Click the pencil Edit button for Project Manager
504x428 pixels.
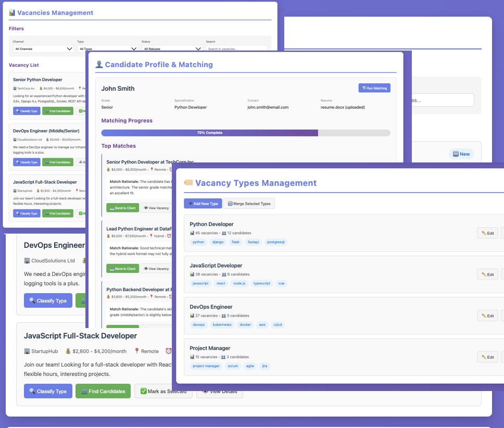pyautogui.click(x=487, y=357)
